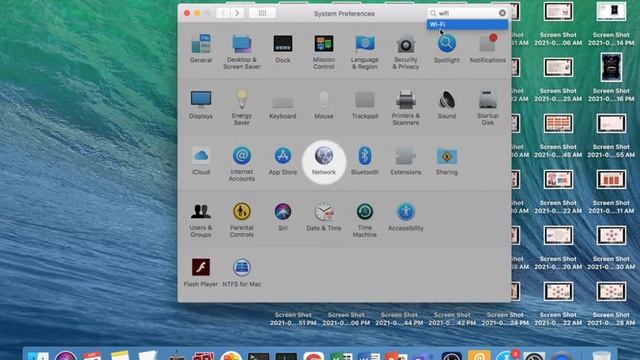The image size is (640, 360).
Task: Select Screen Shot ending 30 AM thumbnail
Action: tap(611, 236)
